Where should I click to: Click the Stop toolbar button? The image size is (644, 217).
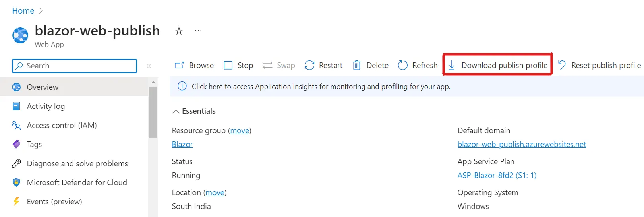[x=238, y=65]
